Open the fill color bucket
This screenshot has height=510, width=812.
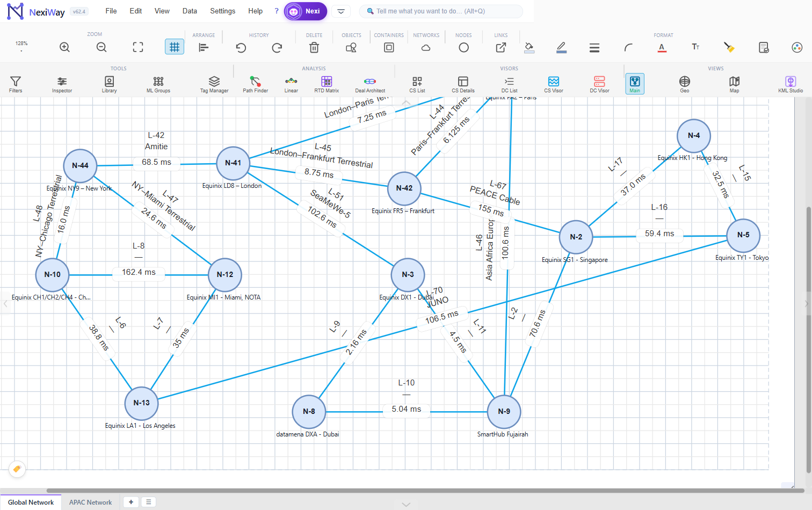[x=529, y=47]
